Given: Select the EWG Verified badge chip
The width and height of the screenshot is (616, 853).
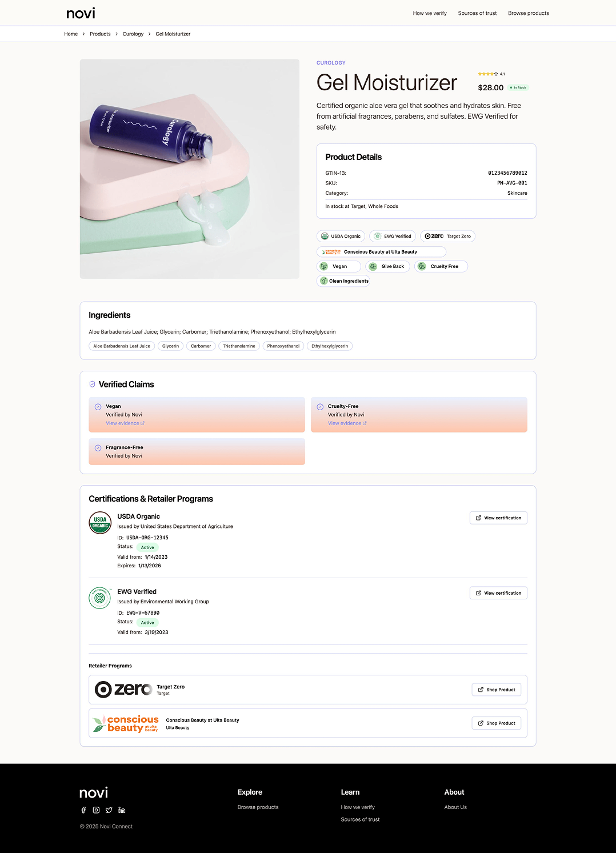Looking at the screenshot, I should coord(393,236).
